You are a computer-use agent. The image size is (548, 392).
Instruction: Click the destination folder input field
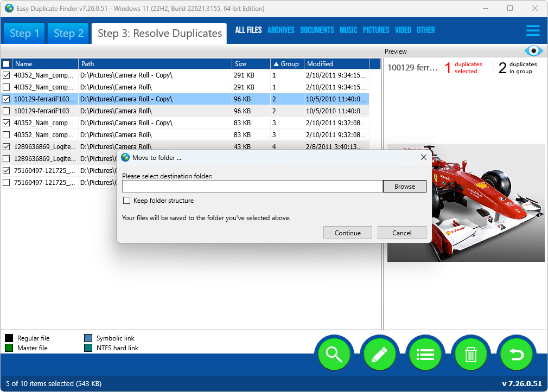[252, 186]
